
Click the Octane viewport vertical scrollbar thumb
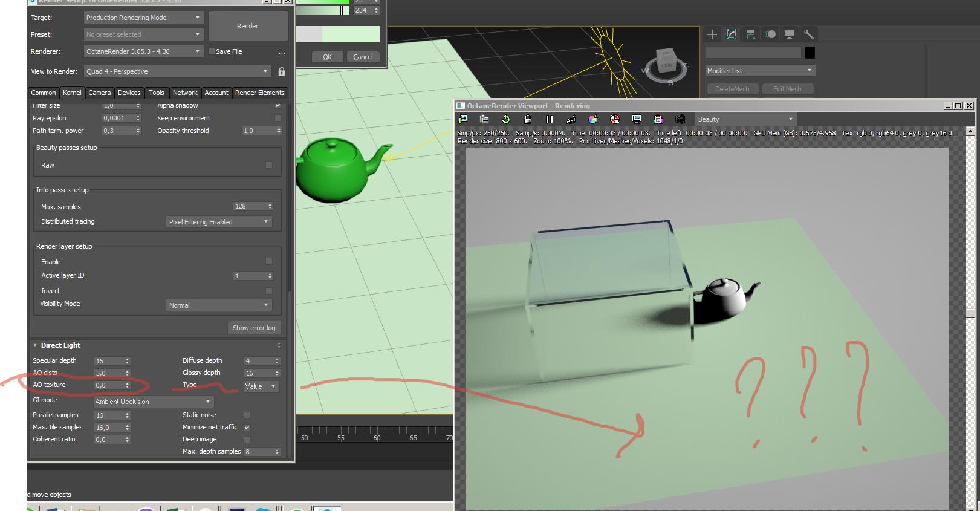tap(971, 313)
